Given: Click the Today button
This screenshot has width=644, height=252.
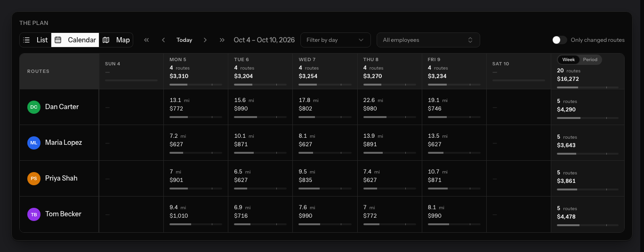Looking at the screenshot, I should (185, 40).
